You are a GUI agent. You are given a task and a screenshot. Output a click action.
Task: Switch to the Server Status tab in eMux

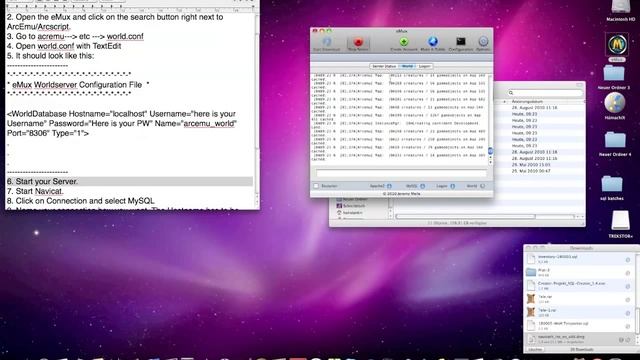[x=384, y=66]
